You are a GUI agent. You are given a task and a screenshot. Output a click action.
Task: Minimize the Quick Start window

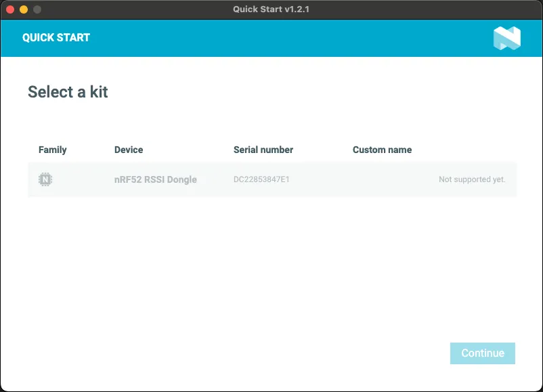tap(24, 9)
